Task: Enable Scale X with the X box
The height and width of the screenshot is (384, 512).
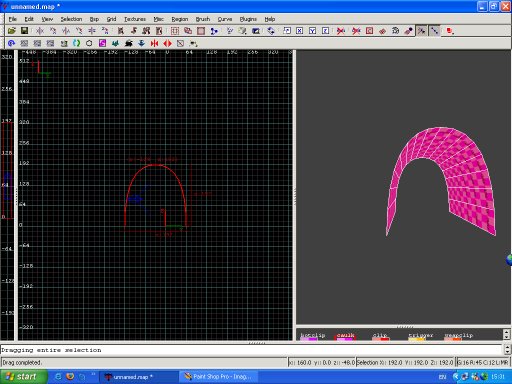Action: 300,31
